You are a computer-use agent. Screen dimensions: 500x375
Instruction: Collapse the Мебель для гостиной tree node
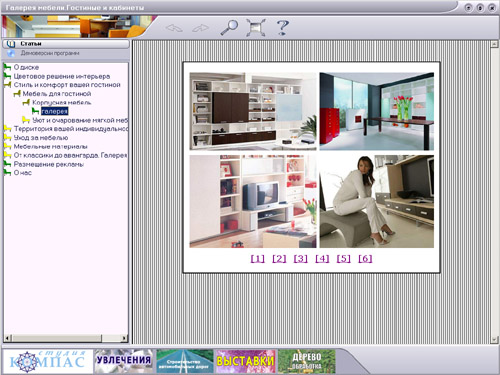click(17, 94)
